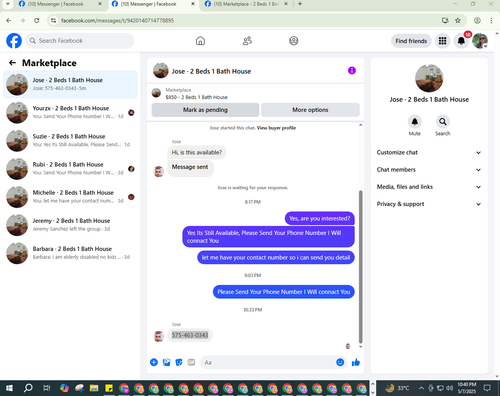
Task: Open the profile circle icon in top navigation
Action: 294,41
